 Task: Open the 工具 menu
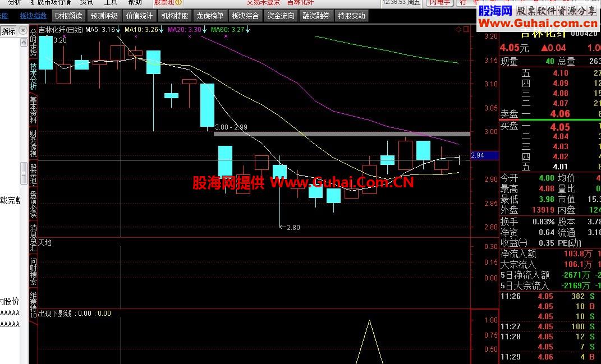pos(111,2)
